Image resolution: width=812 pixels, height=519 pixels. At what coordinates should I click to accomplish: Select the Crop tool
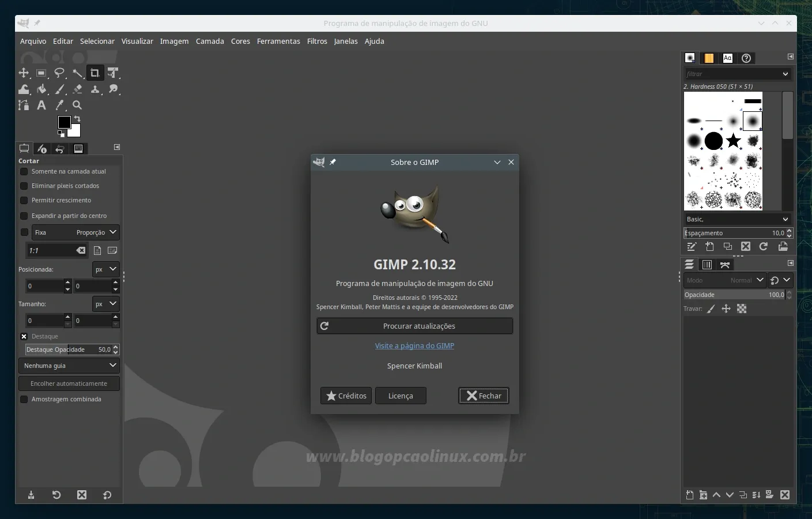click(95, 73)
